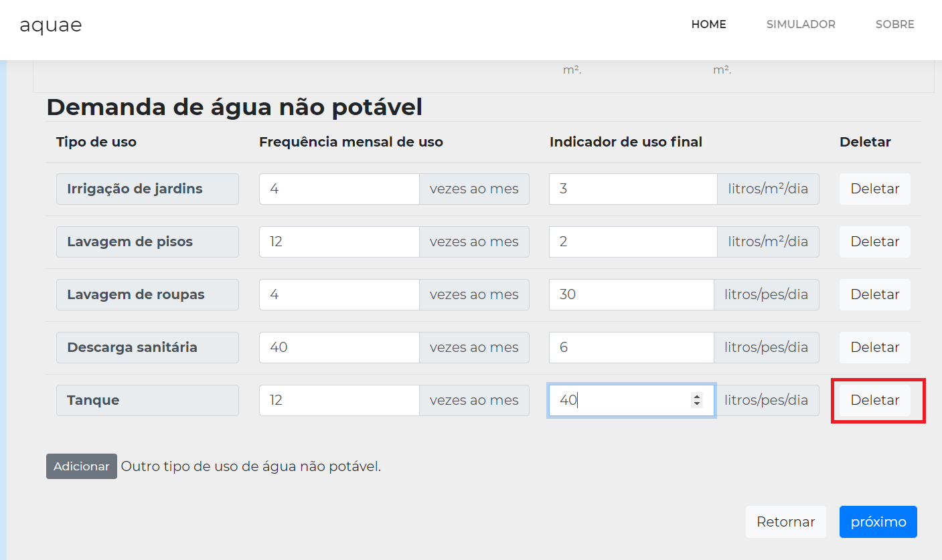The height and width of the screenshot is (560, 942).
Task: Delete the Lavagem de roupas row
Action: (874, 294)
